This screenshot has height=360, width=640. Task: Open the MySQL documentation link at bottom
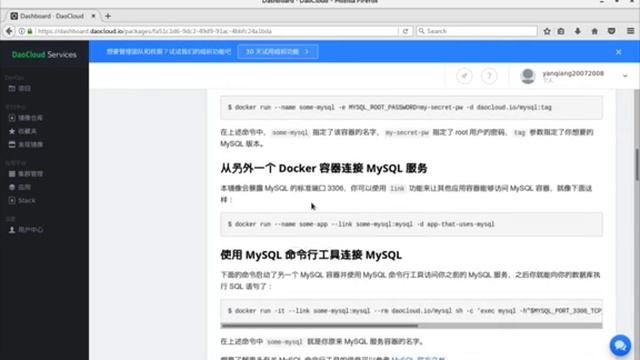click(x=418, y=358)
